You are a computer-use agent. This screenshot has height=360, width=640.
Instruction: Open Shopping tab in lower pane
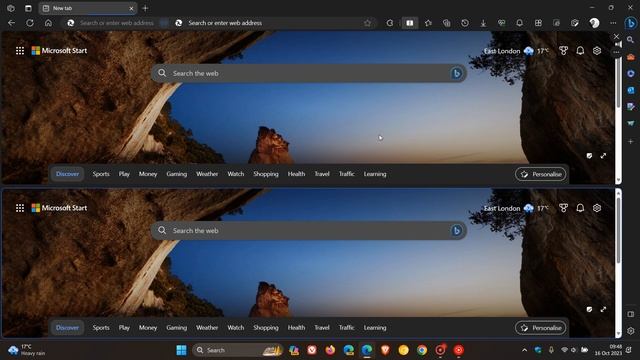click(266, 327)
